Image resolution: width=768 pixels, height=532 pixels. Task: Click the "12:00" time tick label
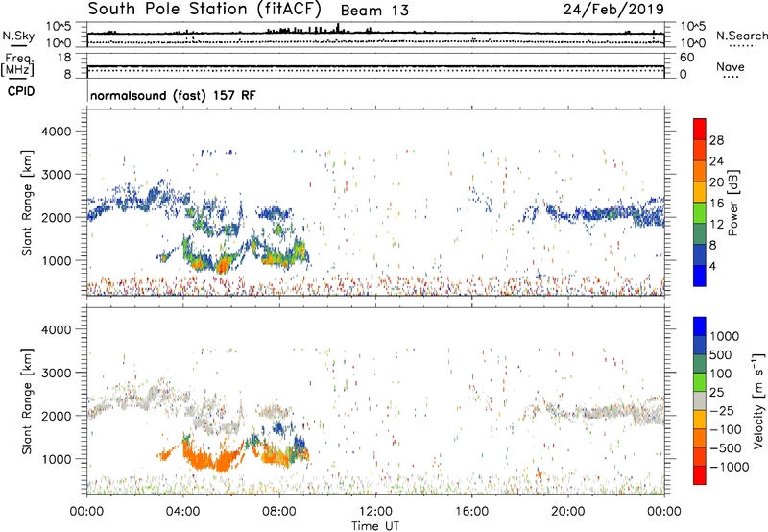pyautogui.click(x=375, y=512)
